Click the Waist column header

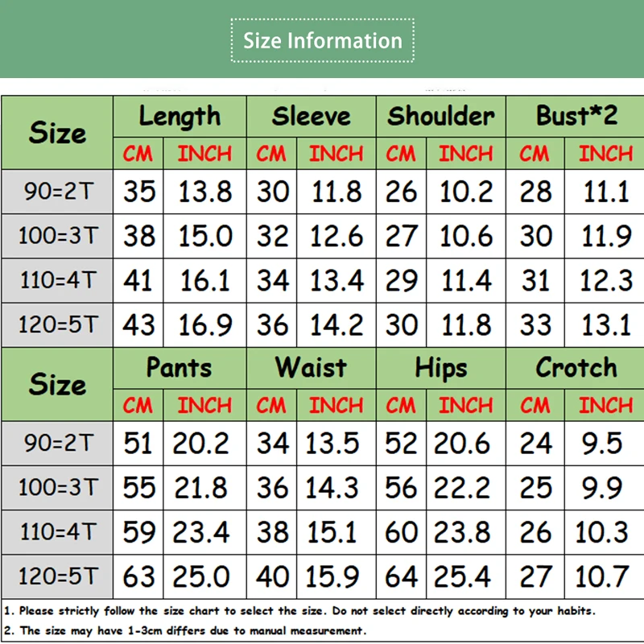tap(312, 368)
